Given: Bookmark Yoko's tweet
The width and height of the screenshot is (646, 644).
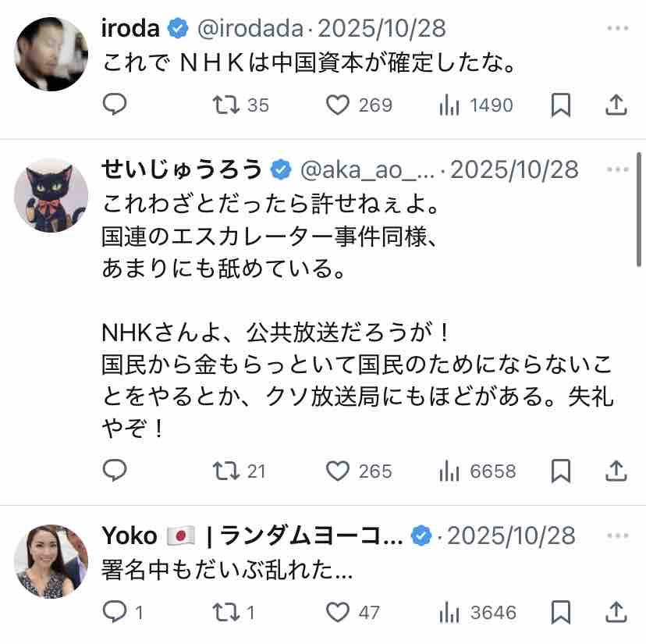Looking at the screenshot, I should coord(561,612).
